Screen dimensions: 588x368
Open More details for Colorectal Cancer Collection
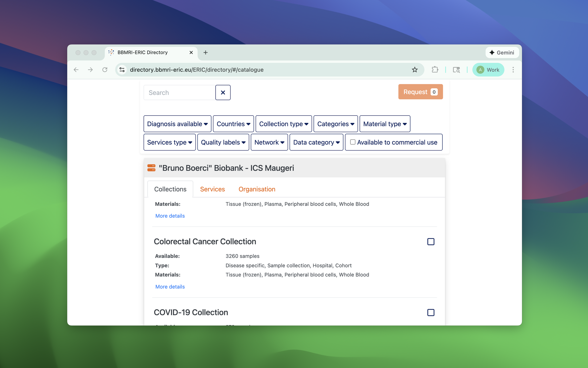pos(170,287)
